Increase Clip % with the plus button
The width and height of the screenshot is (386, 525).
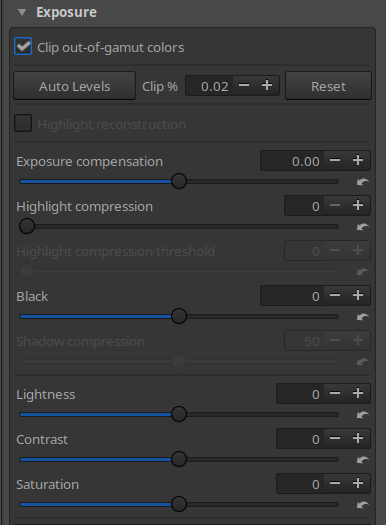(x=267, y=85)
